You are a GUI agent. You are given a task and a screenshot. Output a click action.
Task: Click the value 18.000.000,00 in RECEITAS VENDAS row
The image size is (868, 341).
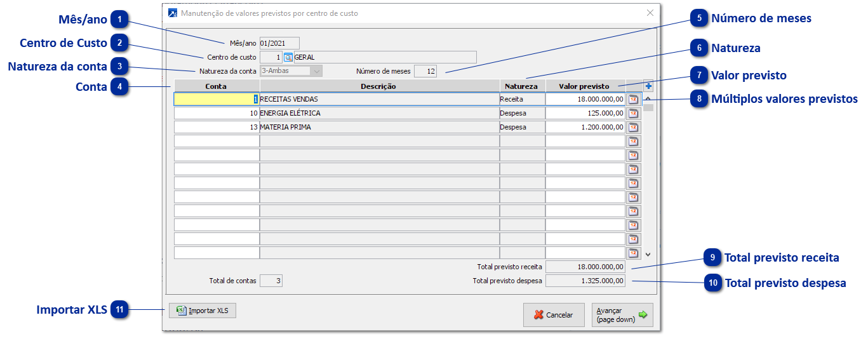[585, 99]
